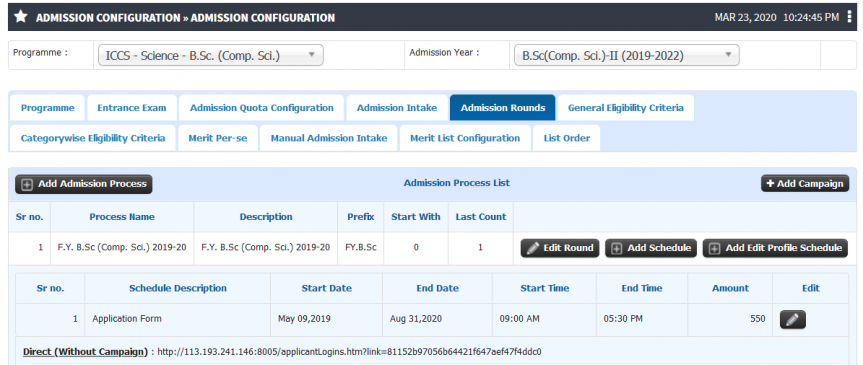Click the Description column header

[266, 217]
